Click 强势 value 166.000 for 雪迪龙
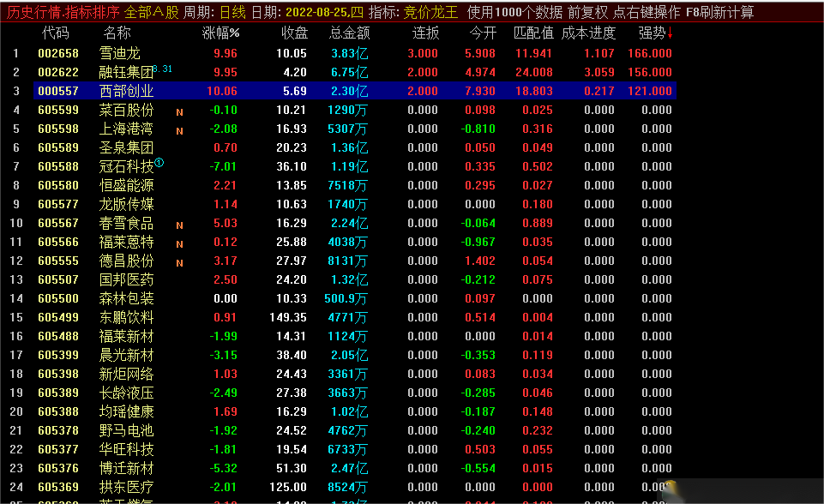Screen dimensions: 824x504 click(650, 53)
